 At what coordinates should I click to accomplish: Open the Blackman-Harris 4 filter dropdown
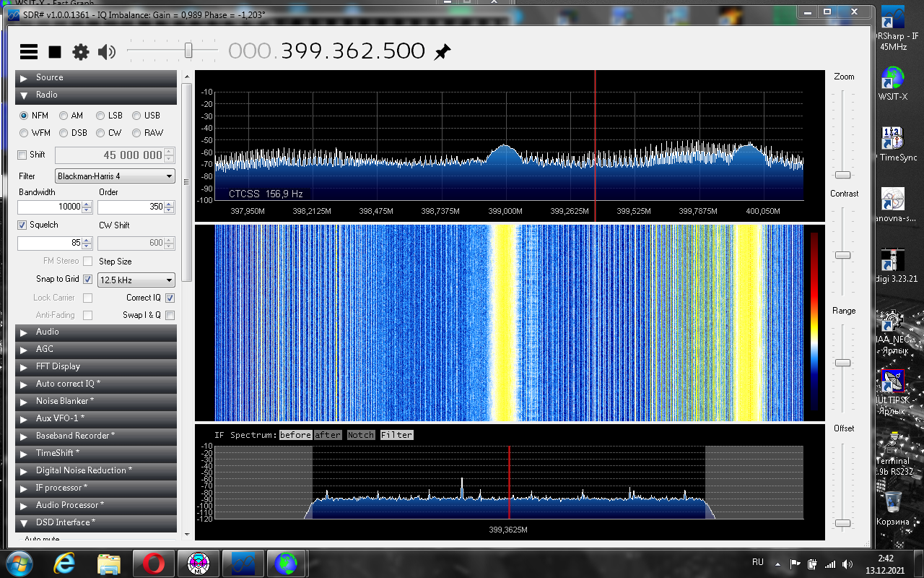(115, 176)
